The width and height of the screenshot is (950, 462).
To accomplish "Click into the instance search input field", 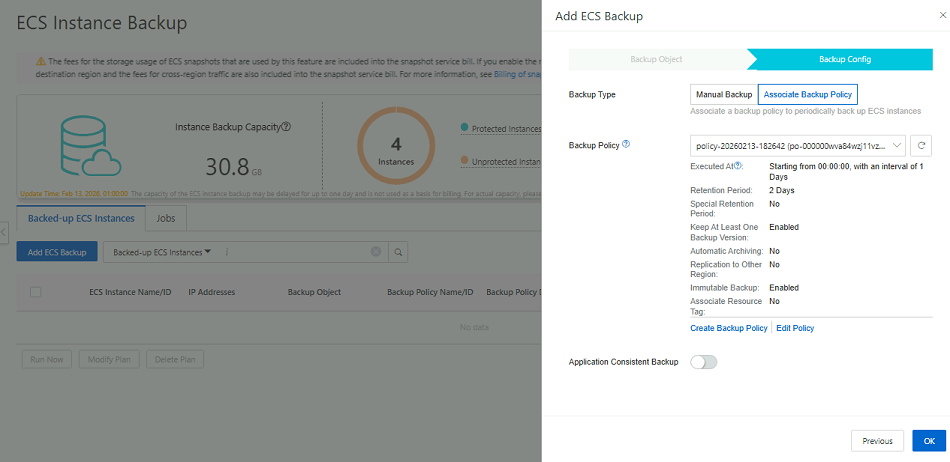I will click(295, 252).
